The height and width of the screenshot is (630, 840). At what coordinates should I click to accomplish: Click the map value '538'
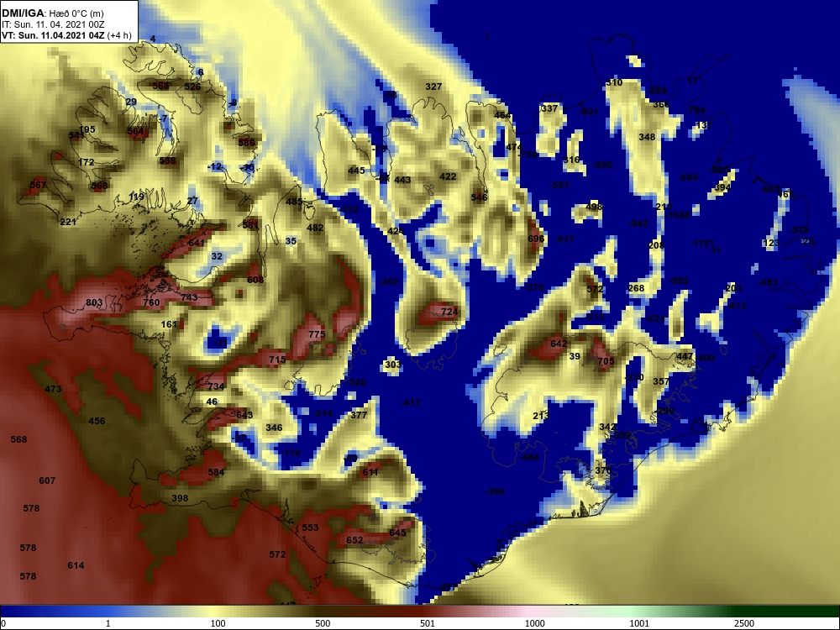click(168, 160)
